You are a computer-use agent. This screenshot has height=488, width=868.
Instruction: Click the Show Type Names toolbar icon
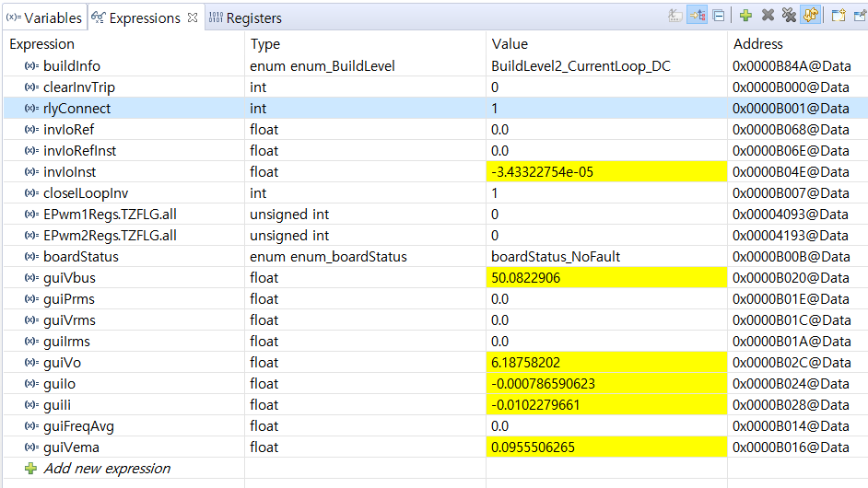point(674,16)
